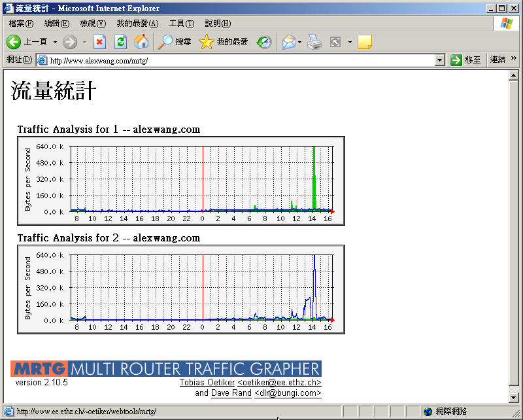The image size is (523, 420).
Task: Open Favorites star (我的最愛) toolbar button
Action: (207, 42)
